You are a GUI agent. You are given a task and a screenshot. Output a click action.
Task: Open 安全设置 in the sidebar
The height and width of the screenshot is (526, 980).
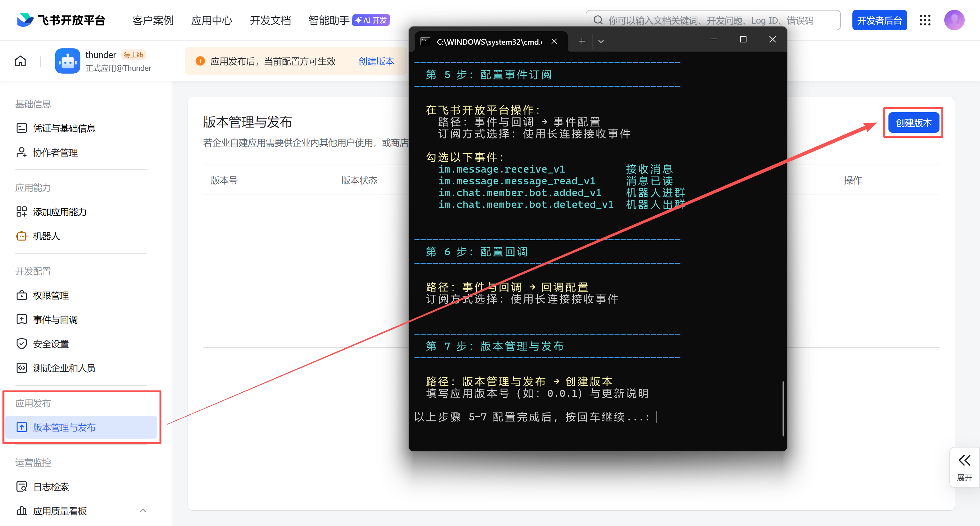point(51,344)
